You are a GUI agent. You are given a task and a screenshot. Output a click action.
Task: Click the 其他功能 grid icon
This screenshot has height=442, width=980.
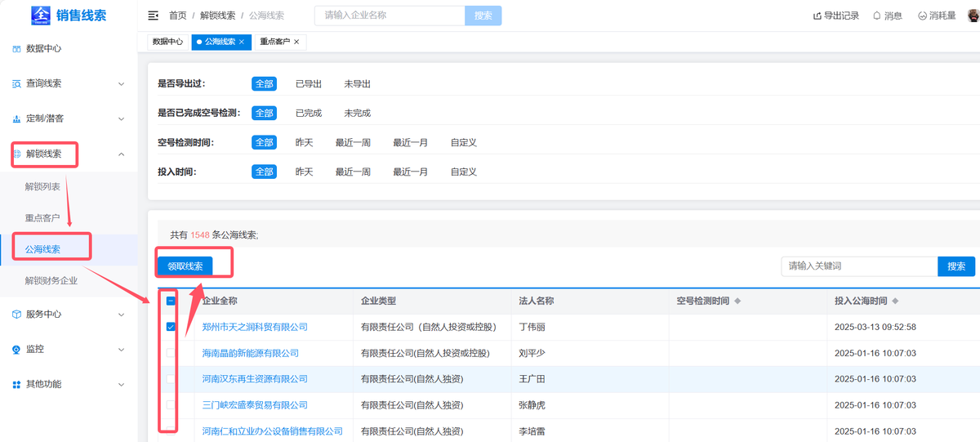tap(16, 384)
